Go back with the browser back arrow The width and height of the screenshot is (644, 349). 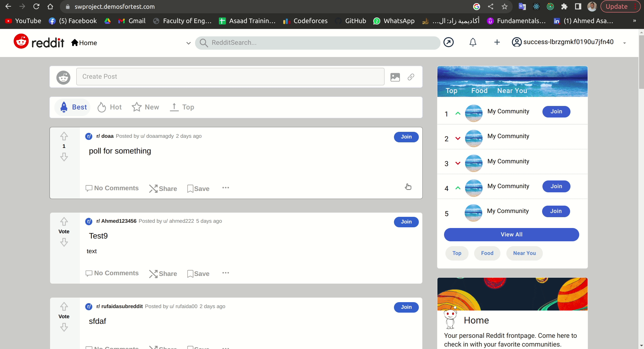click(8, 7)
